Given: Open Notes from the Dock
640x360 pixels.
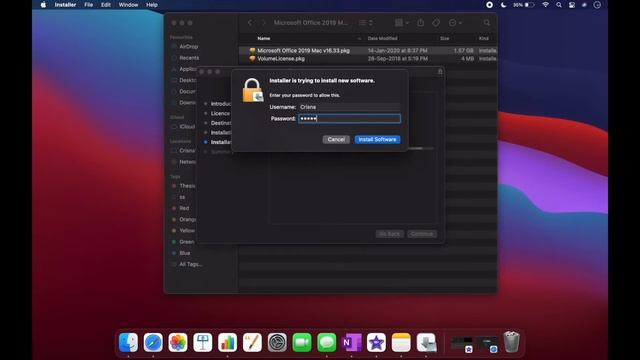Looking at the screenshot, I should tap(401, 342).
